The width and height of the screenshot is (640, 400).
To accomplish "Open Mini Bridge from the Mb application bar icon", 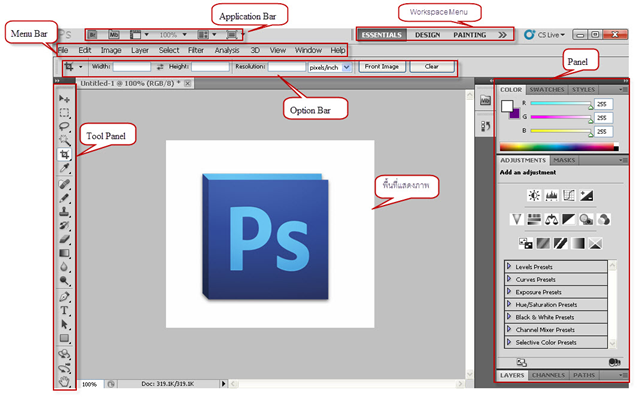I will (114, 35).
